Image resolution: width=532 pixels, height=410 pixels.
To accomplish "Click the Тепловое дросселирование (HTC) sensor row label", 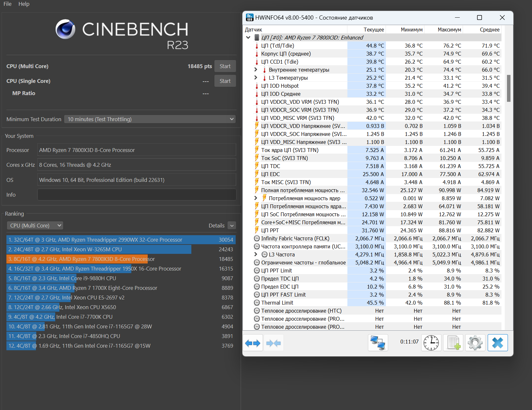I will point(301,311).
